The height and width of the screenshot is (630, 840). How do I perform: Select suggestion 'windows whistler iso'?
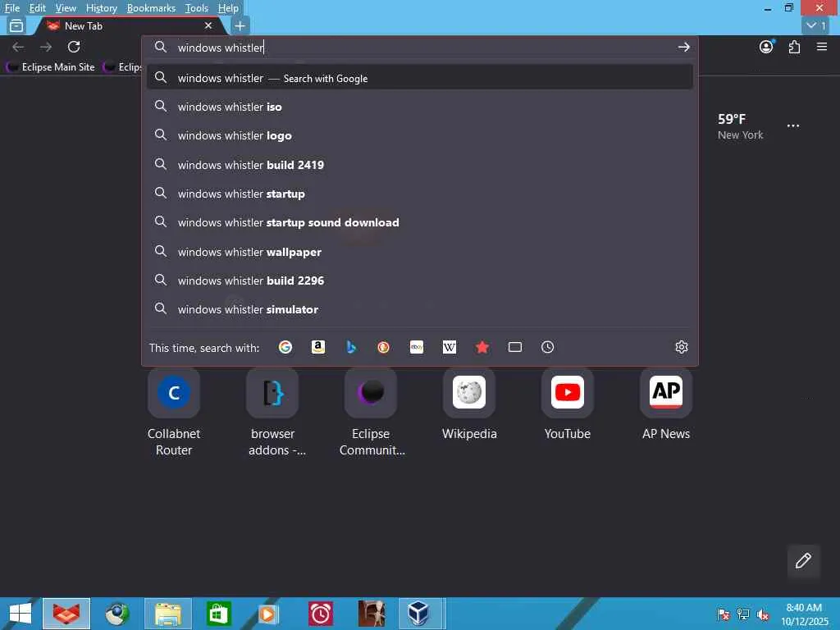click(419, 107)
